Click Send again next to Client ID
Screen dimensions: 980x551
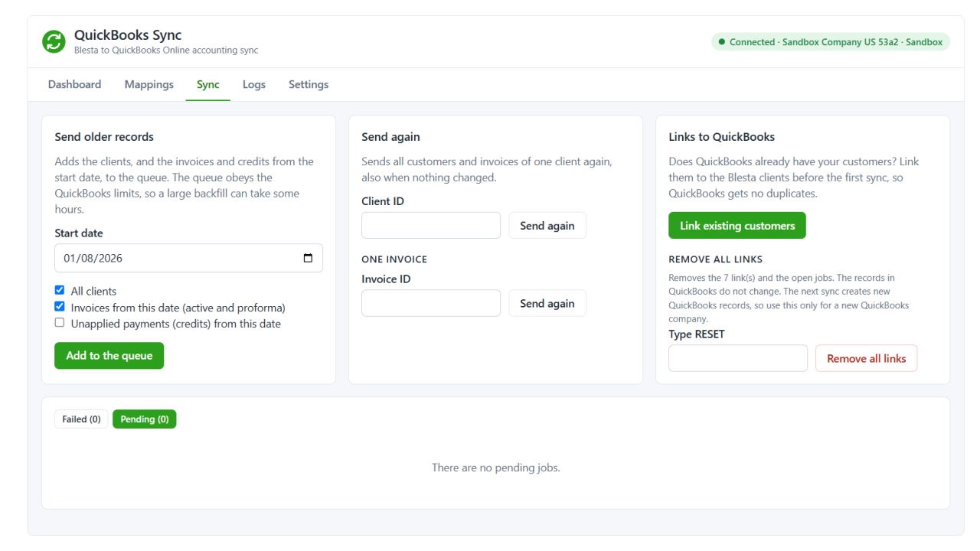click(x=547, y=226)
